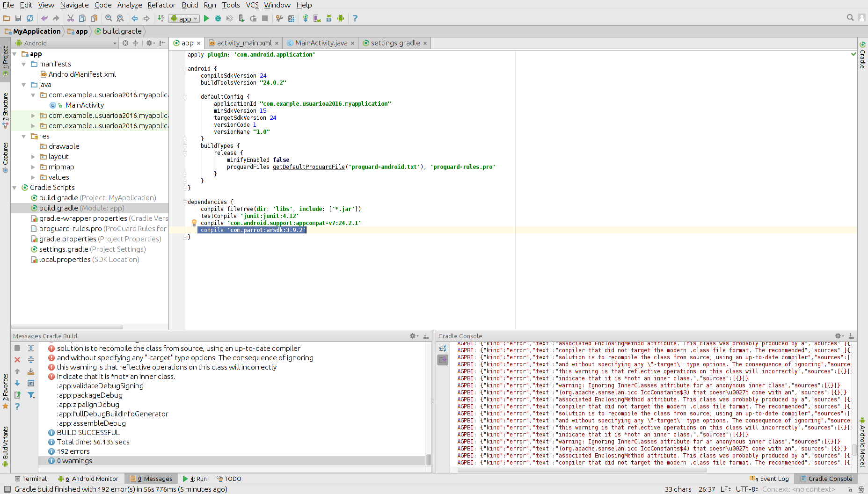Toggle the 1: Project side tool window
Screen dimensions: 868x494
(5, 61)
